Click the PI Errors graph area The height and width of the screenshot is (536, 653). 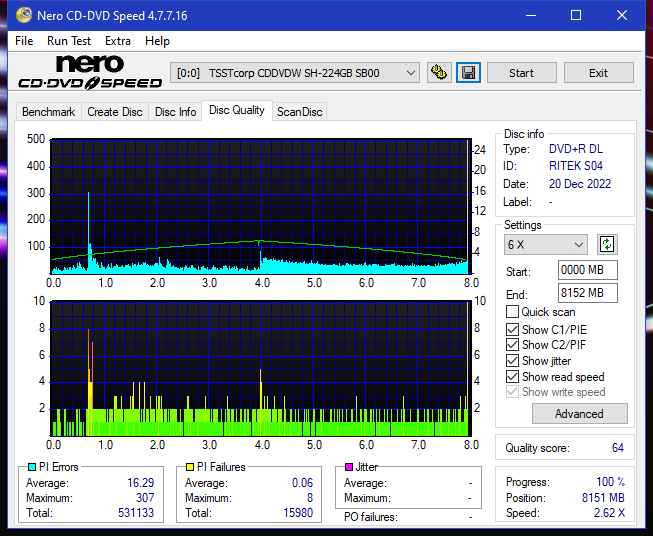pos(261,206)
